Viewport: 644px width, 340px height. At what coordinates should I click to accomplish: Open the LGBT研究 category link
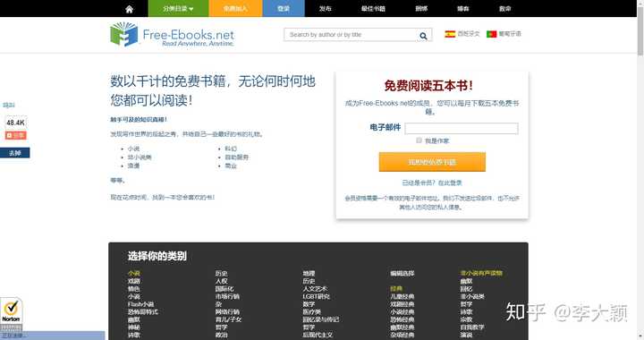point(316,296)
